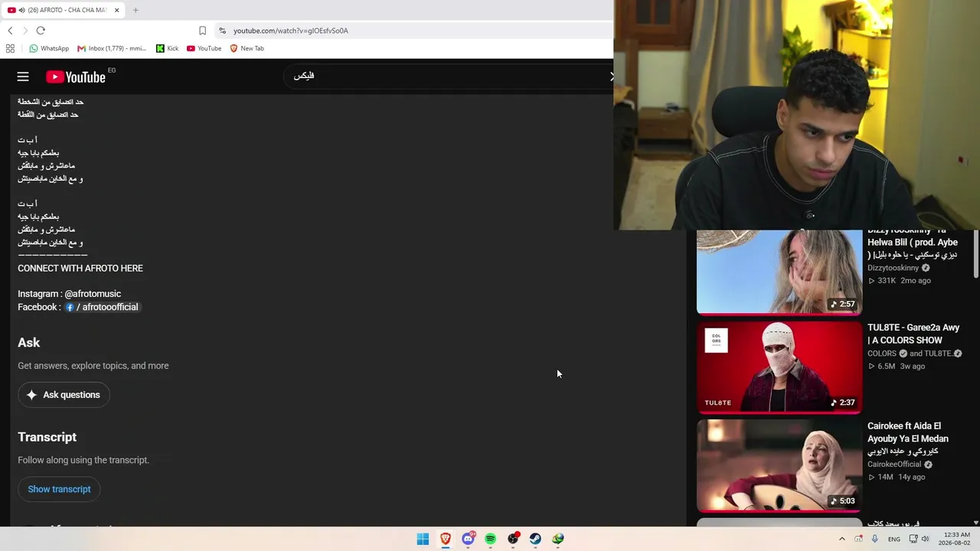Open Cairokee ft Aida El Ayouby title

point(908,439)
